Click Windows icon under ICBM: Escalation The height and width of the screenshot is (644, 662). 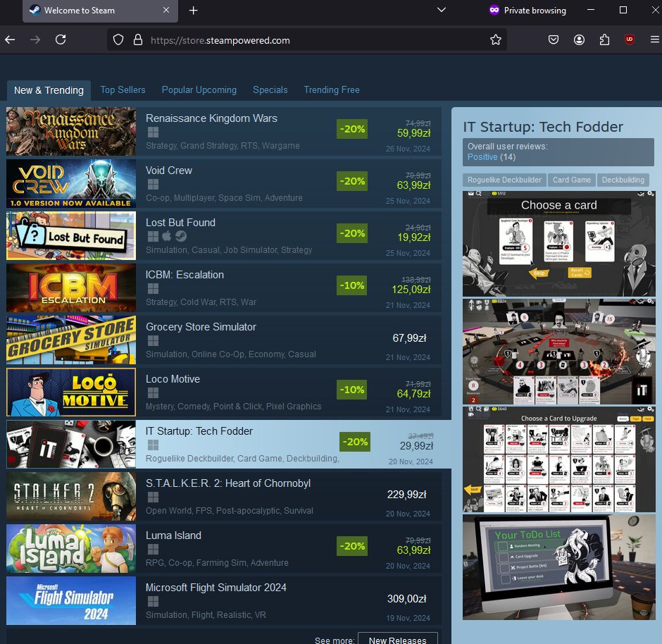coord(154,289)
